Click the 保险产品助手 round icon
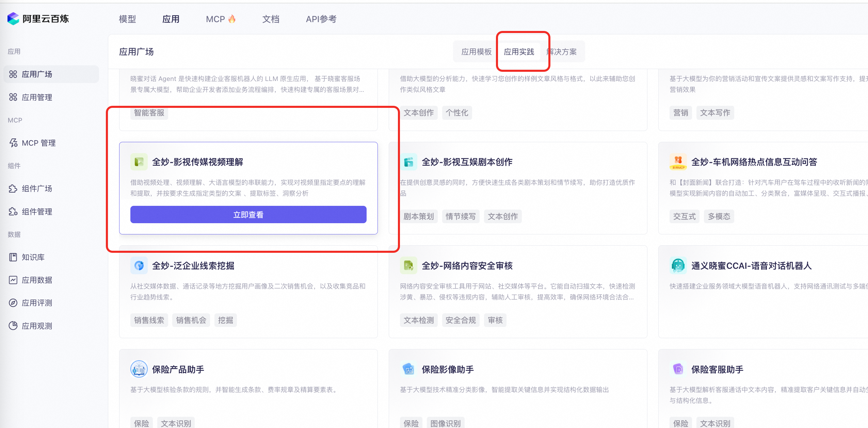The height and width of the screenshot is (428, 868). 139,369
